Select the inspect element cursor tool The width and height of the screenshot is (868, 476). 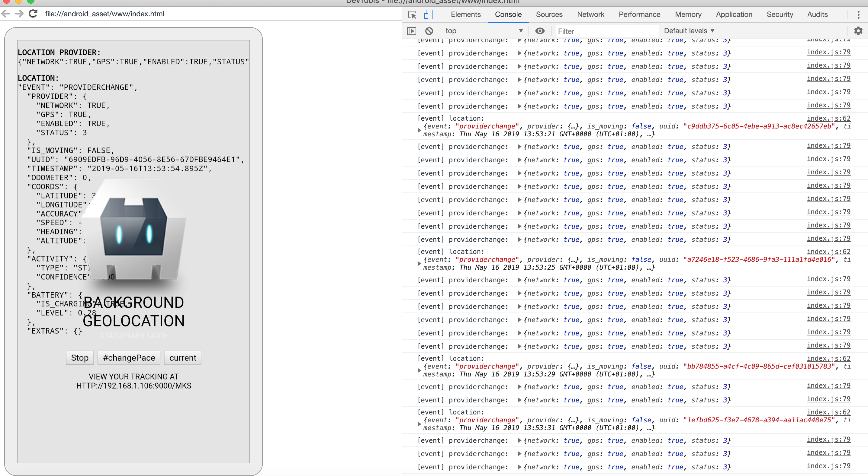(x=411, y=15)
